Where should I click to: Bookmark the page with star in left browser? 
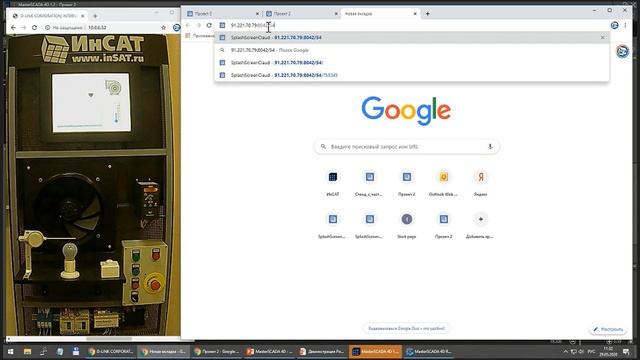(164, 27)
